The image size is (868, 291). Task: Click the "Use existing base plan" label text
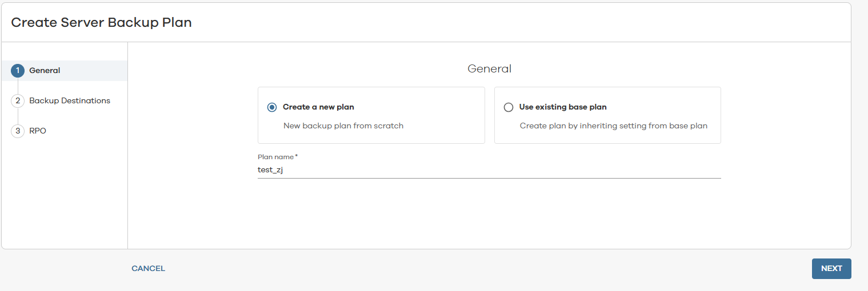[563, 107]
